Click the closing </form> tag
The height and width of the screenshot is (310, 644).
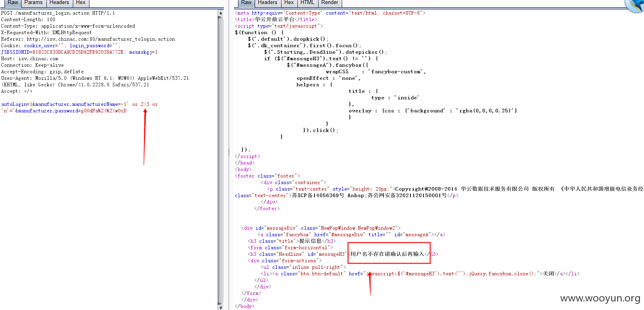[251, 293]
